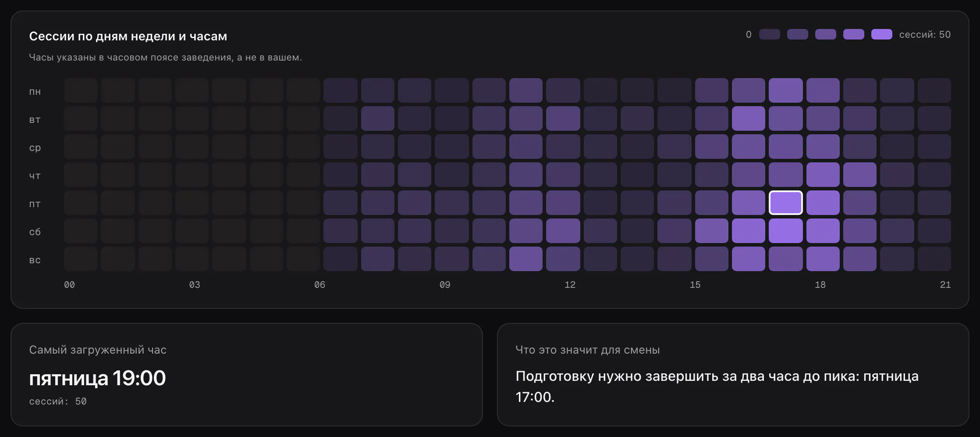Open the Самый загруженный час card

[x=247, y=375]
